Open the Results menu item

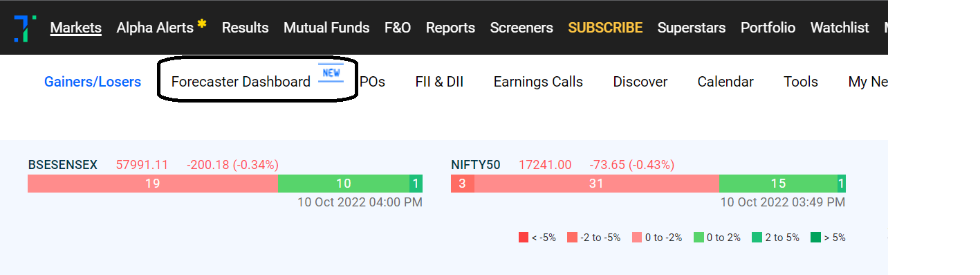(x=245, y=28)
